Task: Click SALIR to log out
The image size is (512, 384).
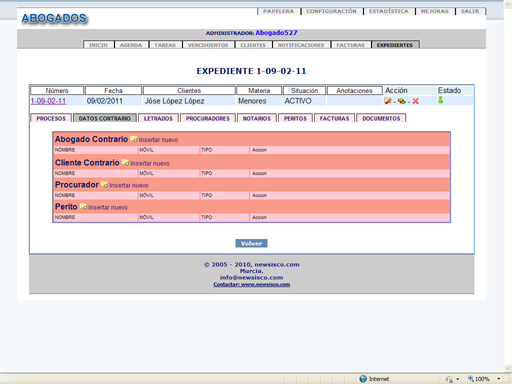Action: click(x=470, y=11)
